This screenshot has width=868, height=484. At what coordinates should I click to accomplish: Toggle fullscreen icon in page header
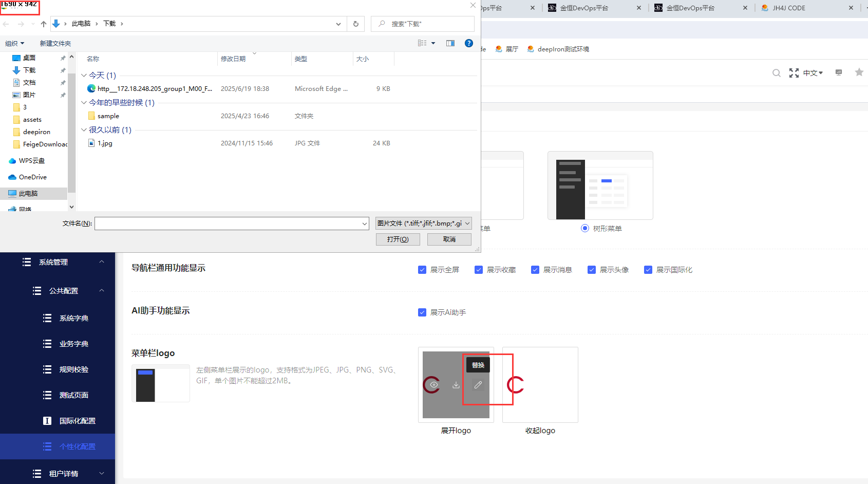click(794, 73)
